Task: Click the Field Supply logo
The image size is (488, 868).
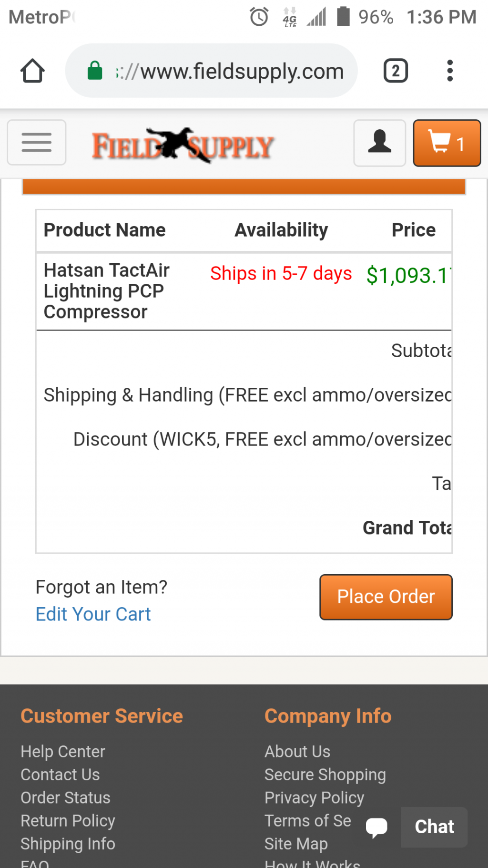Action: [183, 145]
